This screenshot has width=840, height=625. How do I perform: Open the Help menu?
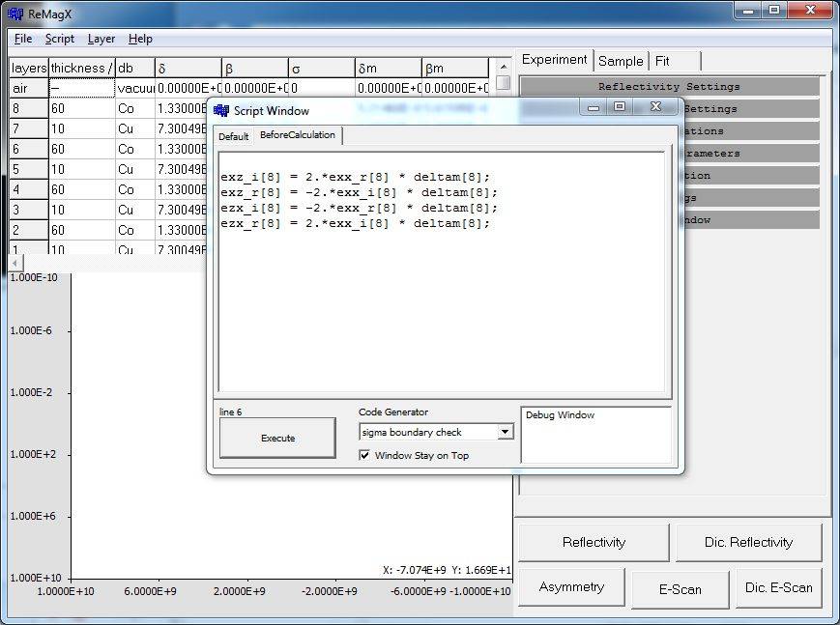tap(139, 39)
